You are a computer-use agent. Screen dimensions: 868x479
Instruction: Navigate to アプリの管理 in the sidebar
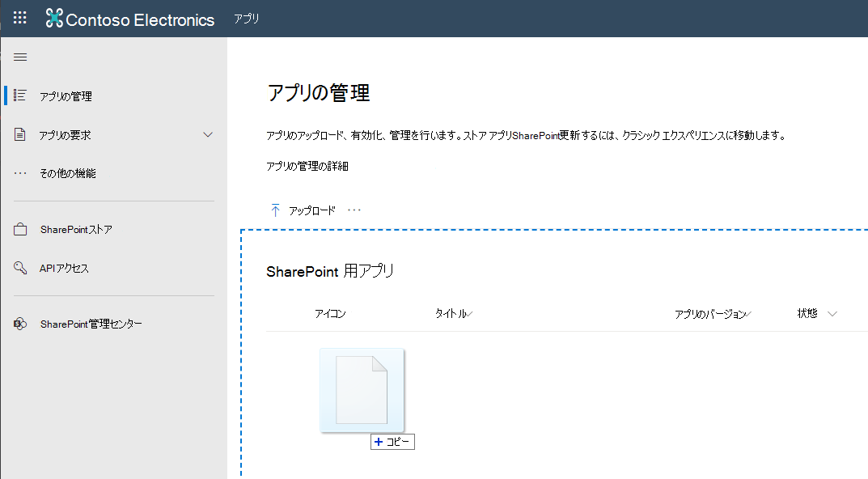coord(61,95)
